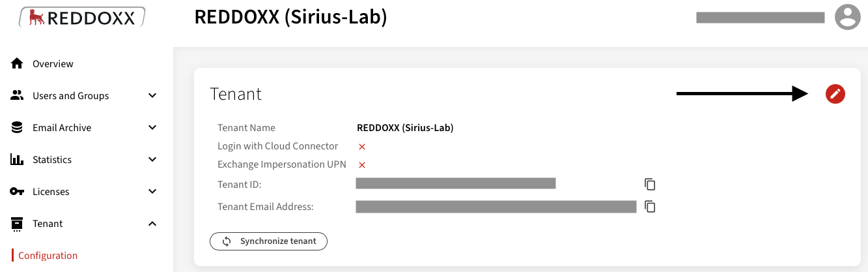Screen dimensions: 868x272
Task: Click the Tenant archive box icon
Action: point(17,224)
